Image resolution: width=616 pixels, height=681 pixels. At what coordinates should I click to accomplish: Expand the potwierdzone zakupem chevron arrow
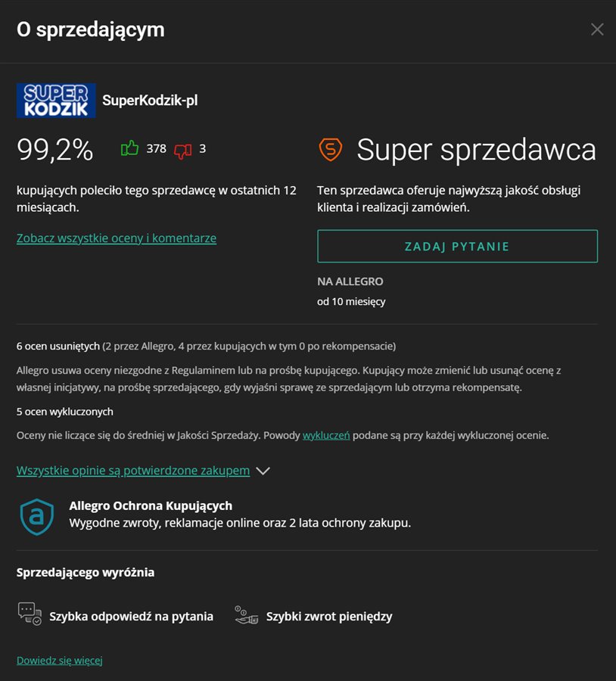pos(263,471)
